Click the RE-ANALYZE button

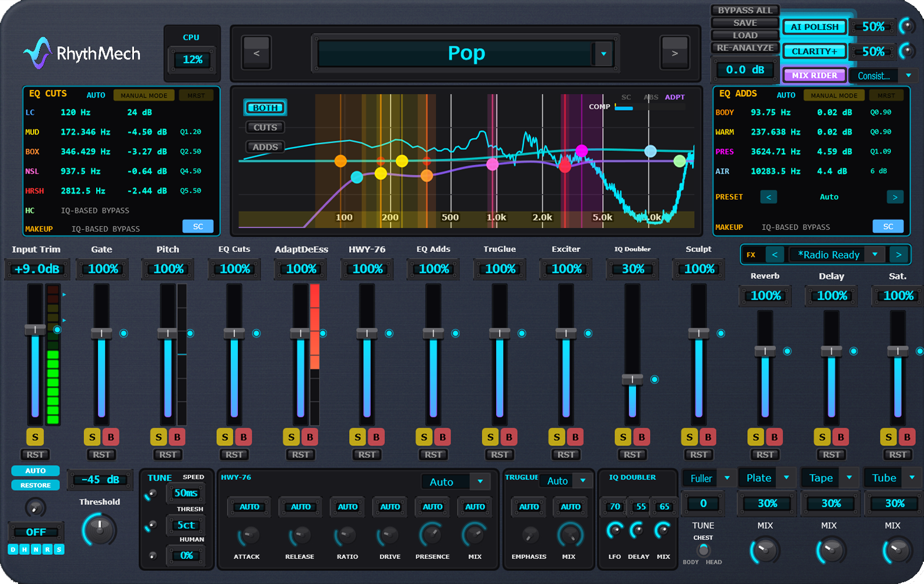tap(745, 48)
